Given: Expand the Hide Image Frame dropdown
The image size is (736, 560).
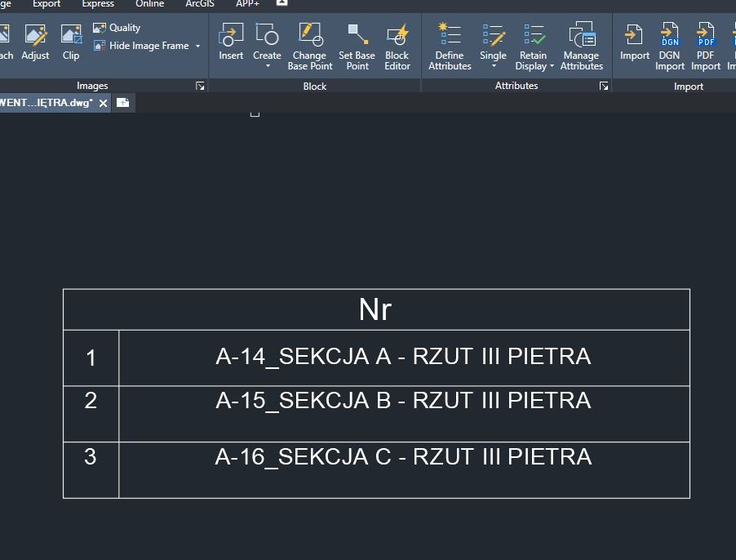Looking at the screenshot, I should point(197,47).
